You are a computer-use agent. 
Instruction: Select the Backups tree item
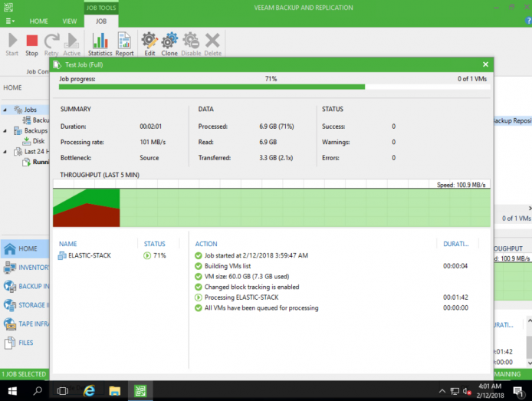(x=31, y=130)
